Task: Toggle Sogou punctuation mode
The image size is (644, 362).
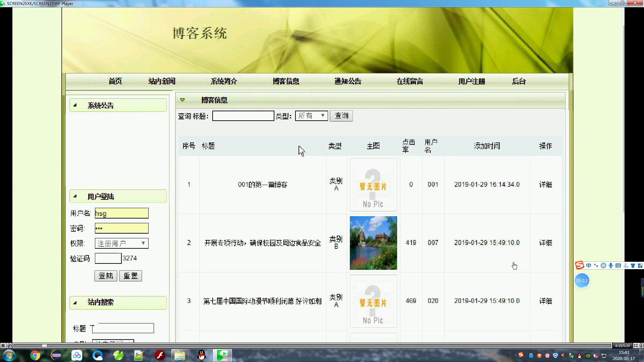Action: coord(596,265)
